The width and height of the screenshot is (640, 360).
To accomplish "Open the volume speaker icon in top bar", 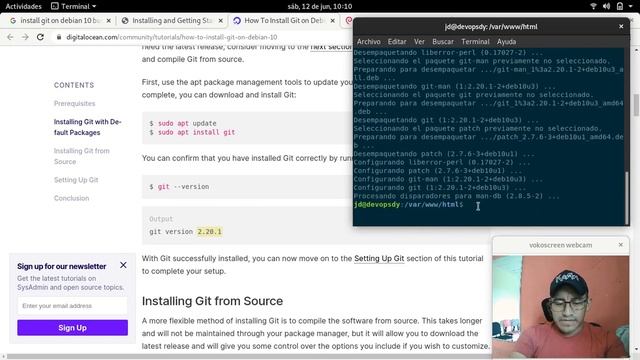I will 606,6.
